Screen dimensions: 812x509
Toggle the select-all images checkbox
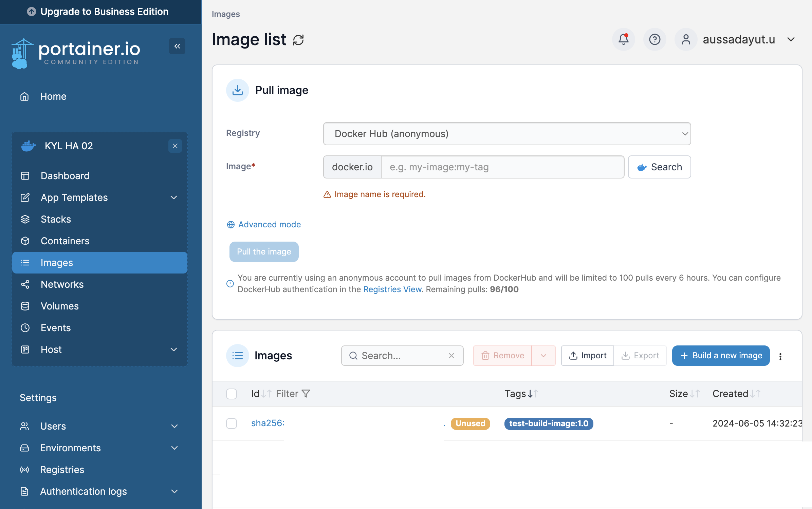[232, 394]
